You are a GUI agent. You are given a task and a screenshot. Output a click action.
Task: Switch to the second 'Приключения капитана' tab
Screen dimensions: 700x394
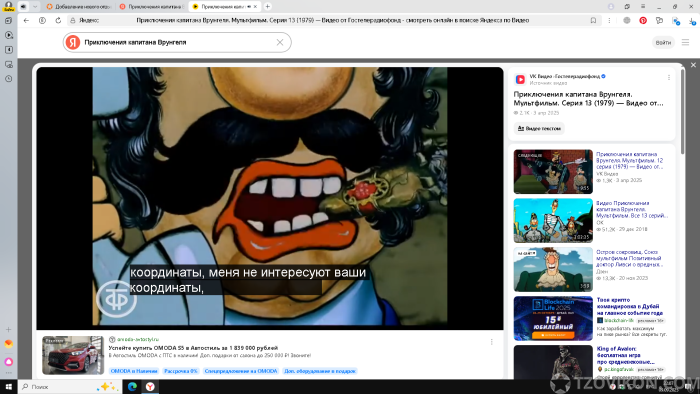click(x=152, y=6)
